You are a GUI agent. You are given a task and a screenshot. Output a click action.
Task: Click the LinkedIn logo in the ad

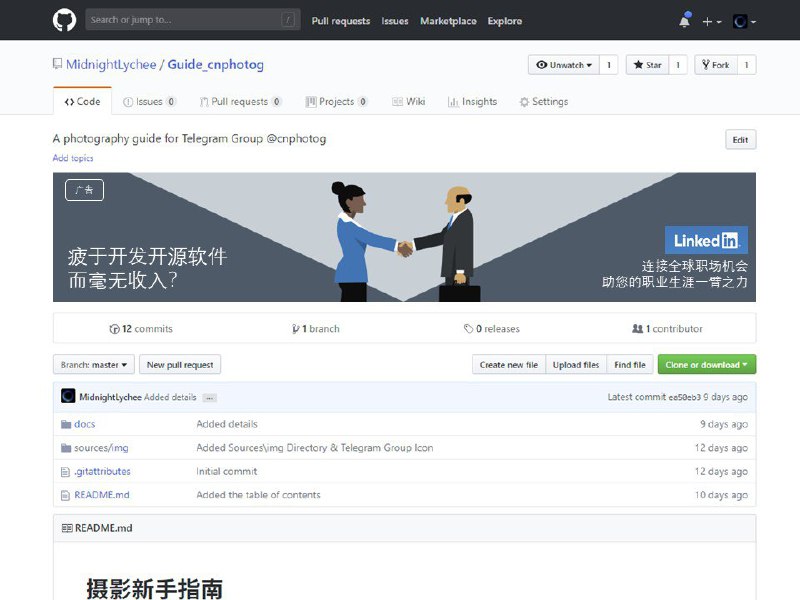pos(706,240)
